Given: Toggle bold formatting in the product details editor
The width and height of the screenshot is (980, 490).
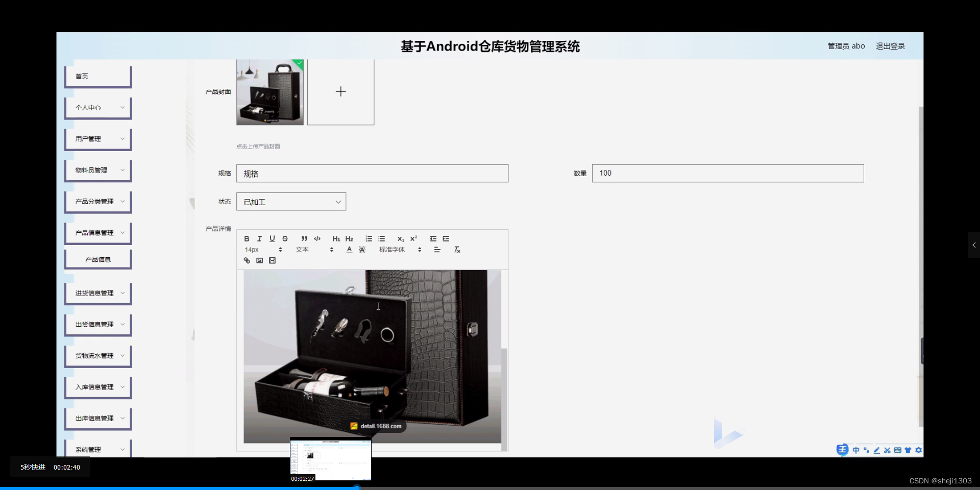Looking at the screenshot, I should pos(247,238).
